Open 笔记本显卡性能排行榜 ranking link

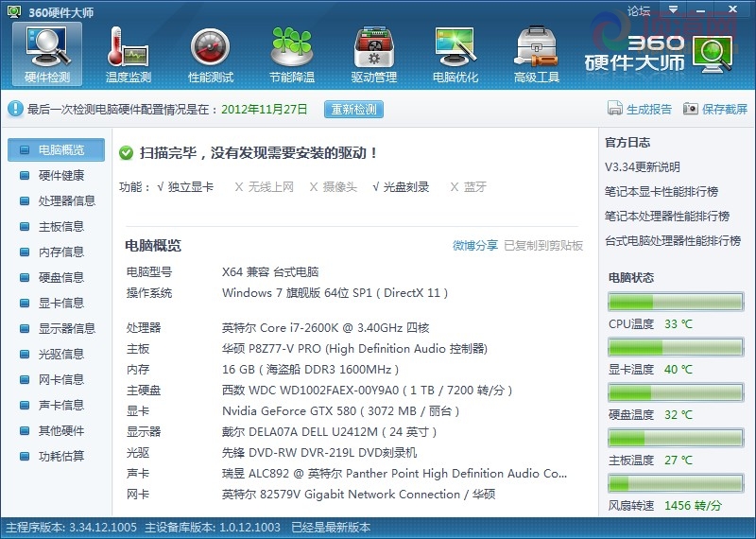click(x=661, y=192)
